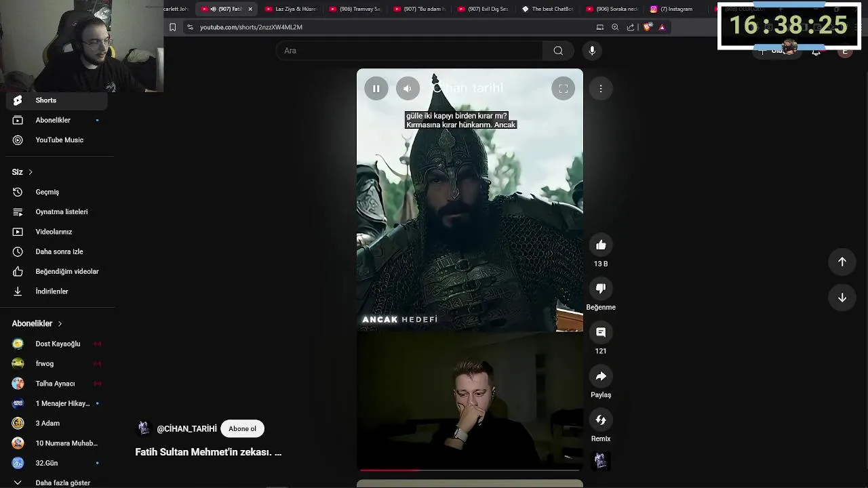868x488 pixels.
Task: Open the notifications bell icon
Action: 816,52
